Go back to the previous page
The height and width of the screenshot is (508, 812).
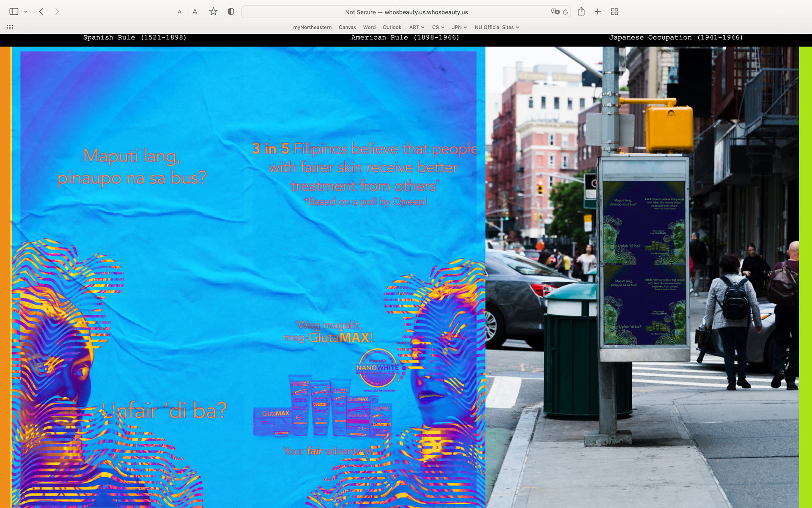pos(41,12)
